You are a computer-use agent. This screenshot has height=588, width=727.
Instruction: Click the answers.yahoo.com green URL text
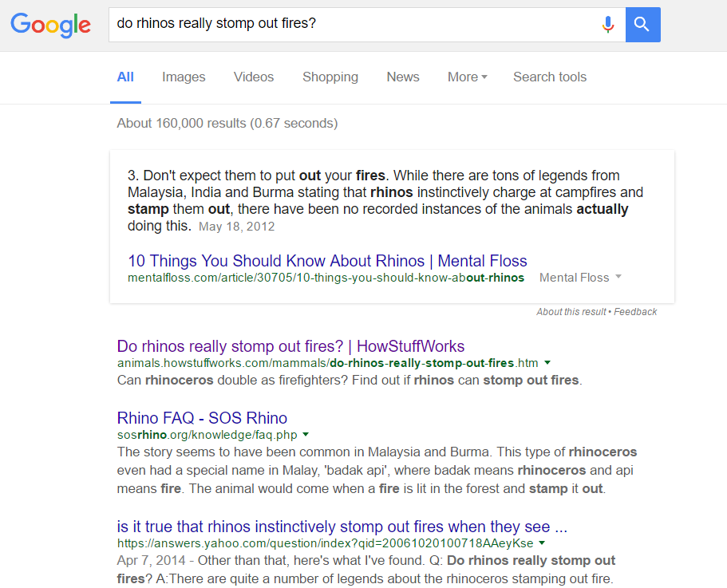pos(325,543)
